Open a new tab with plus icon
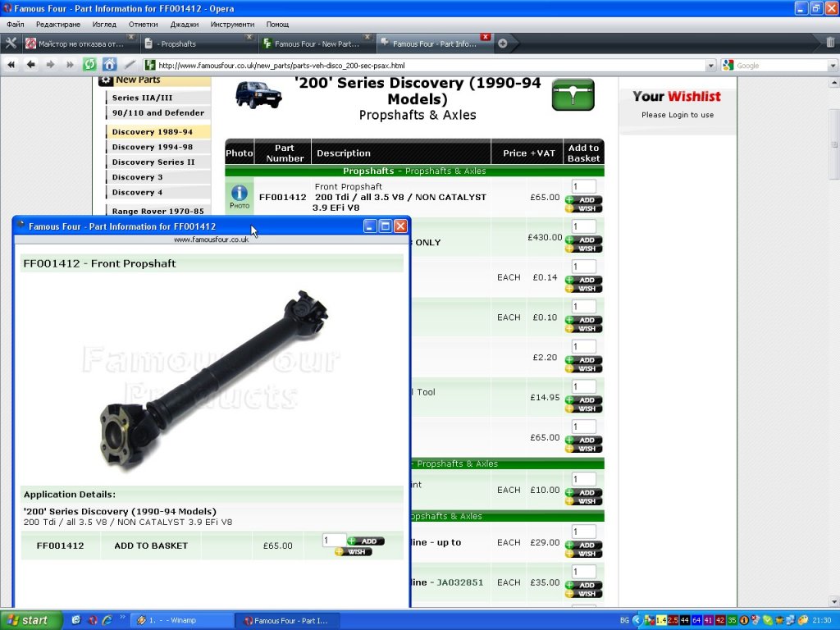Screen dimensions: 840x630 503,44
